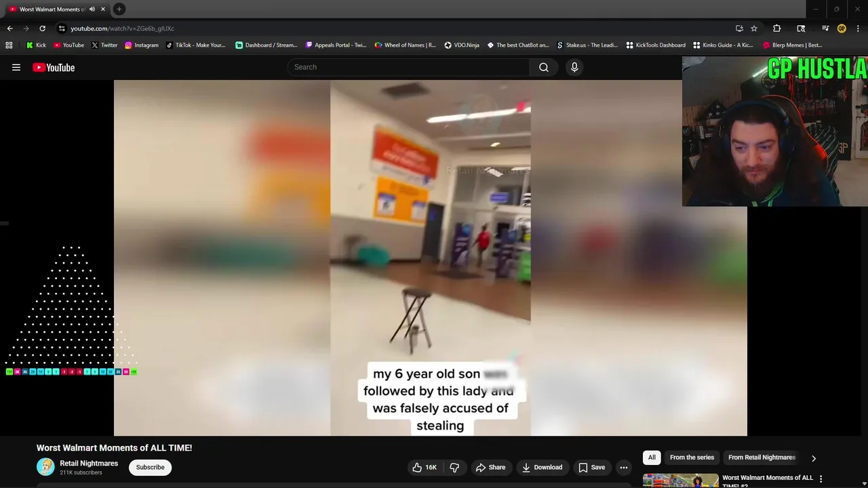Open the YouTube bookmark
868x488 pixels.
coord(68,45)
